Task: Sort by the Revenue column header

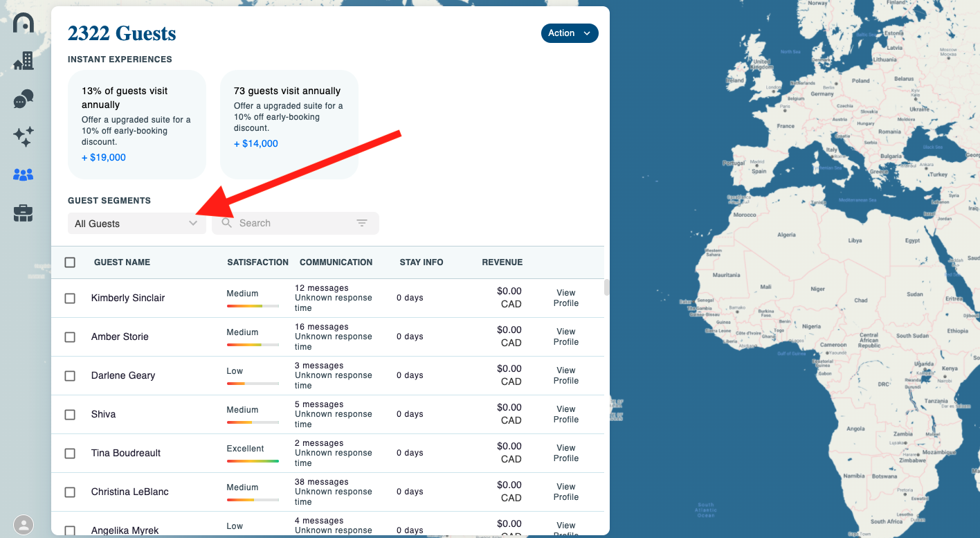Action: coord(502,262)
